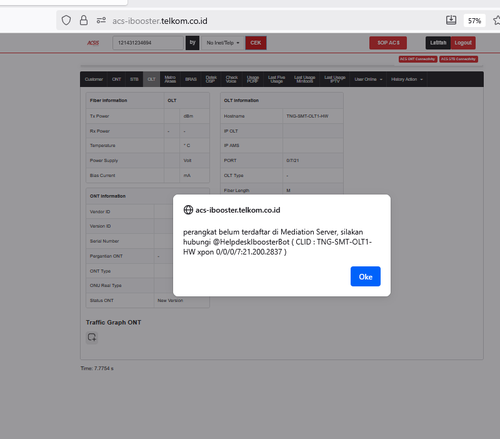This screenshot has height=439, width=500.
Task: Click the Tx Power row label
Action: click(x=99, y=116)
